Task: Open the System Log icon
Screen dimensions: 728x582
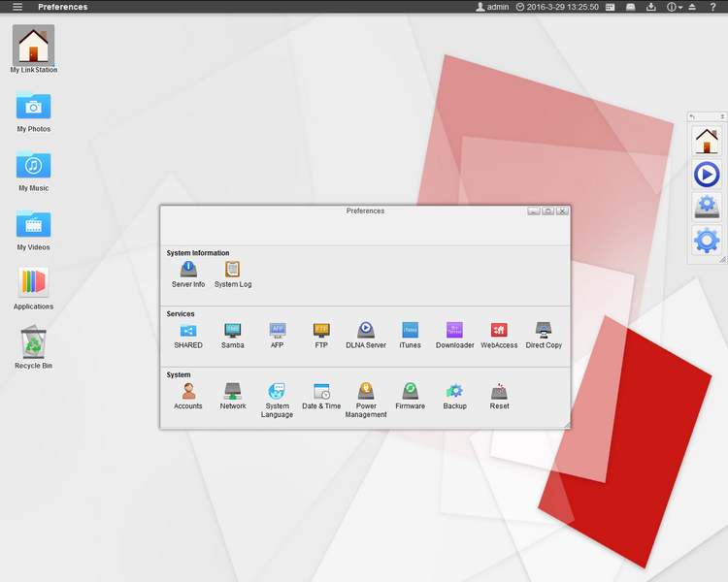Action: coord(233,270)
